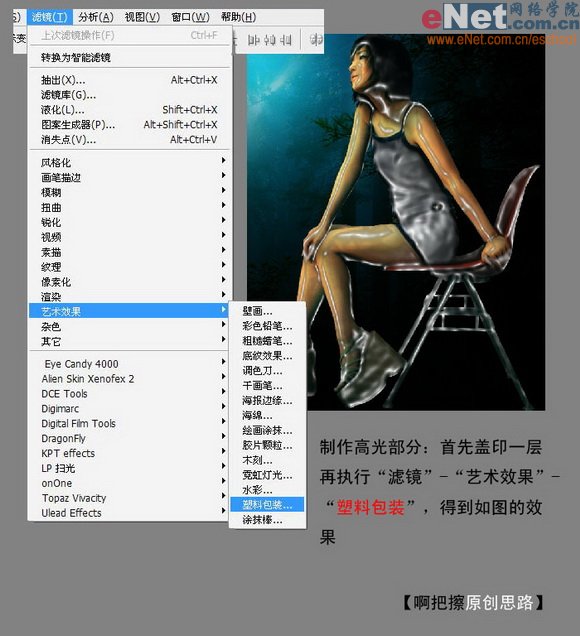Expand the 模糊 submenu
This screenshot has height=636, width=580.
(x=130, y=192)
